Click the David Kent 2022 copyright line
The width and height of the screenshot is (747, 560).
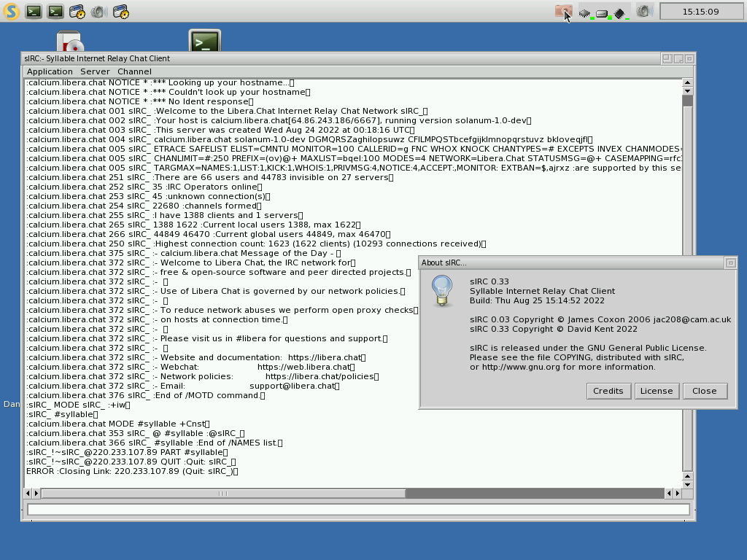coord(554,329)
